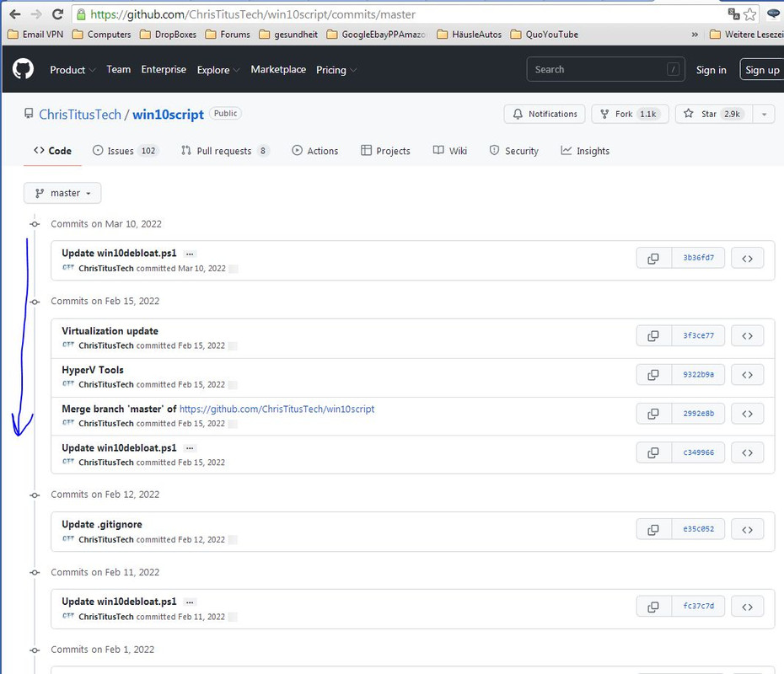Image resolution: width=784 pixels, height=674 pixels.
Task: Open the Actions tab
Action: click(315, 151)
